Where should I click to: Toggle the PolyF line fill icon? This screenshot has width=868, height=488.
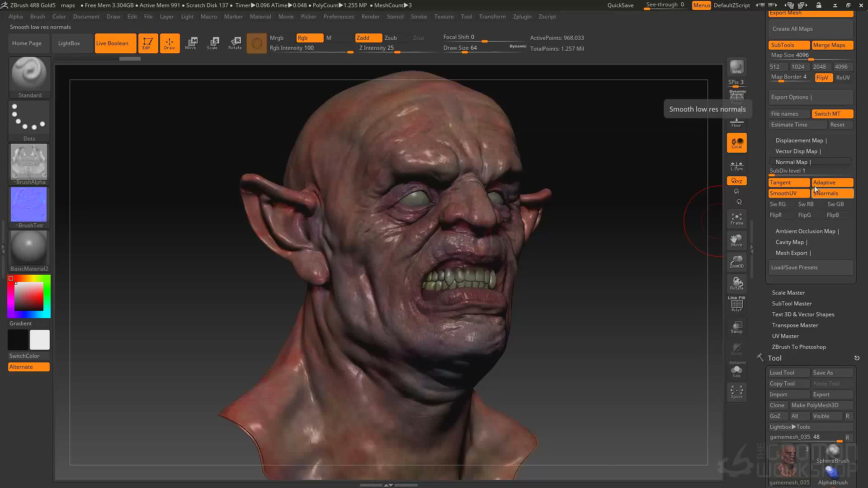pos(736,304)
